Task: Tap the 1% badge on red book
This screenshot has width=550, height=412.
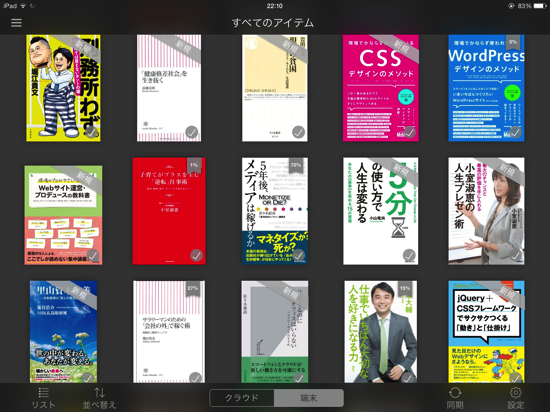Action: 194,166
